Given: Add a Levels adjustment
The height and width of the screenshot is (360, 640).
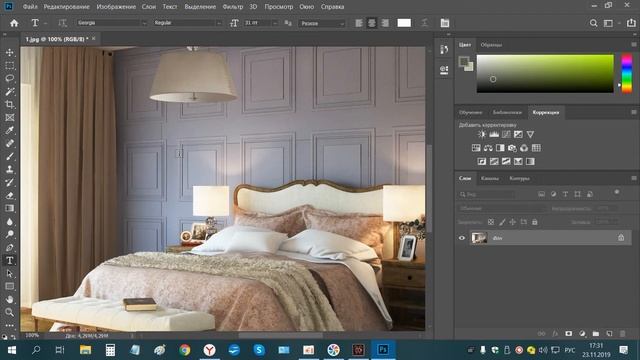Looking at the screenshot, I should pyautogui.click(x=494, y=134).
